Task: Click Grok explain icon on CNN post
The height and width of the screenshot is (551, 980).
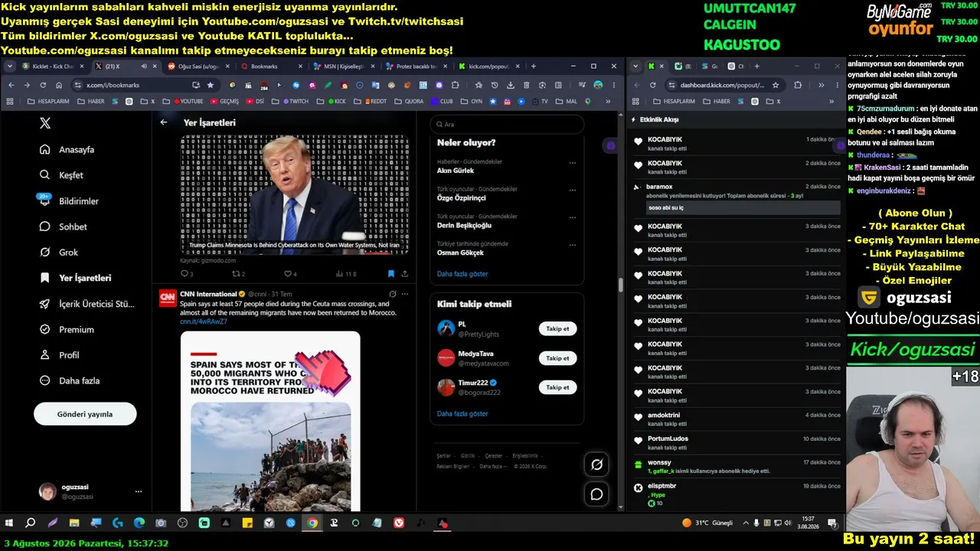Action: pyautogui.click(x=392, y=294)
